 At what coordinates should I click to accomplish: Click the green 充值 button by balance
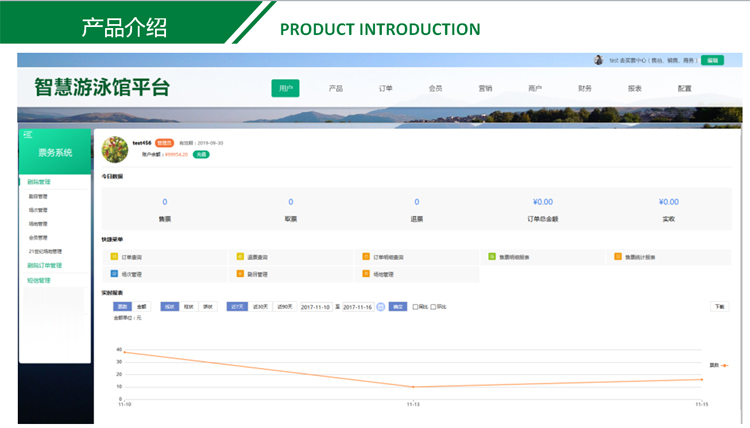(x=201, y=154)
